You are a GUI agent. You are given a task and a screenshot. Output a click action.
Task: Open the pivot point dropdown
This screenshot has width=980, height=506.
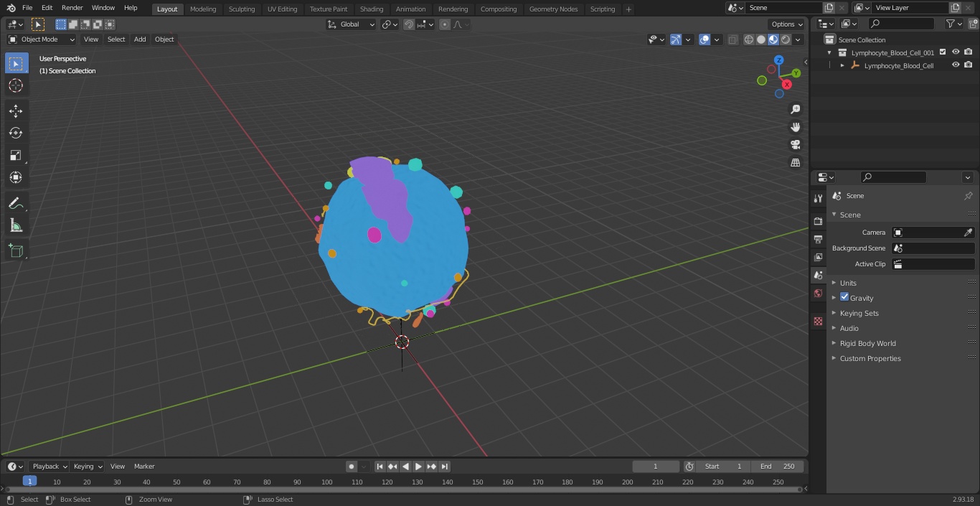pos(390,24)
